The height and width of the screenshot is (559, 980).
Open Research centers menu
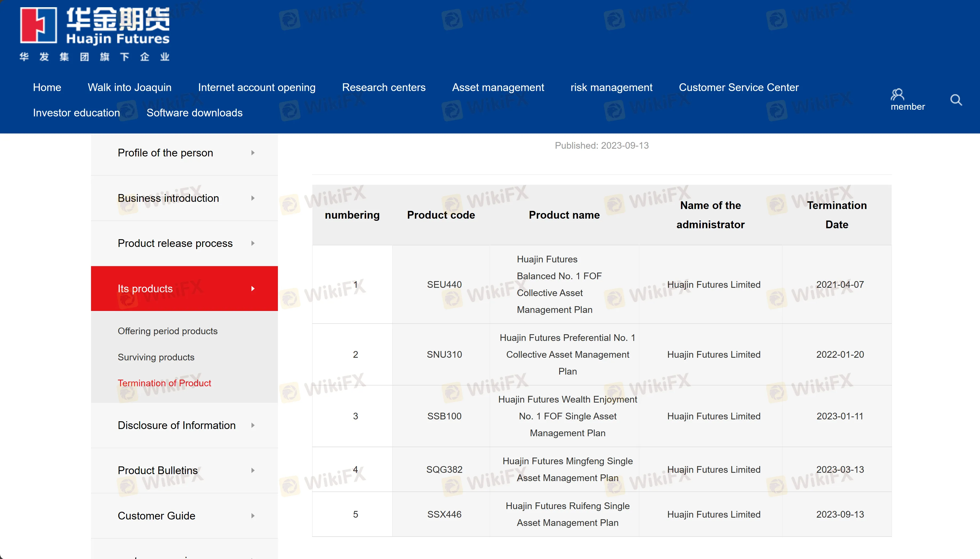click(x=383, y=88)
